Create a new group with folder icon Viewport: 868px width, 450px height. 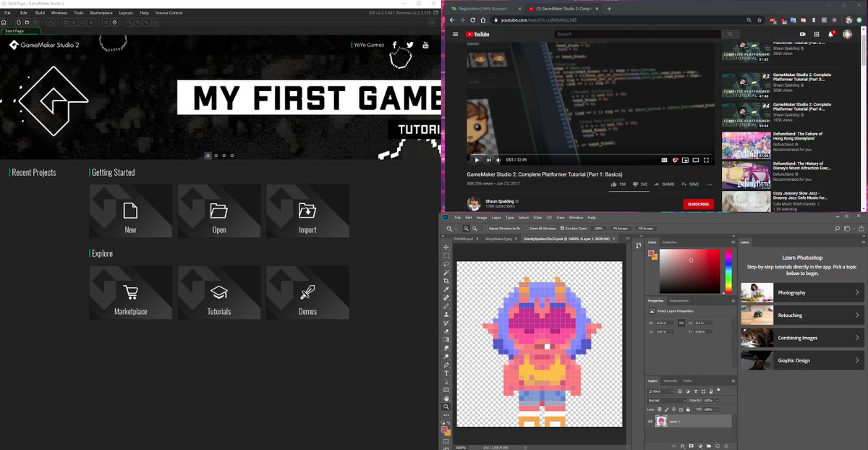(x=709, y=446)
